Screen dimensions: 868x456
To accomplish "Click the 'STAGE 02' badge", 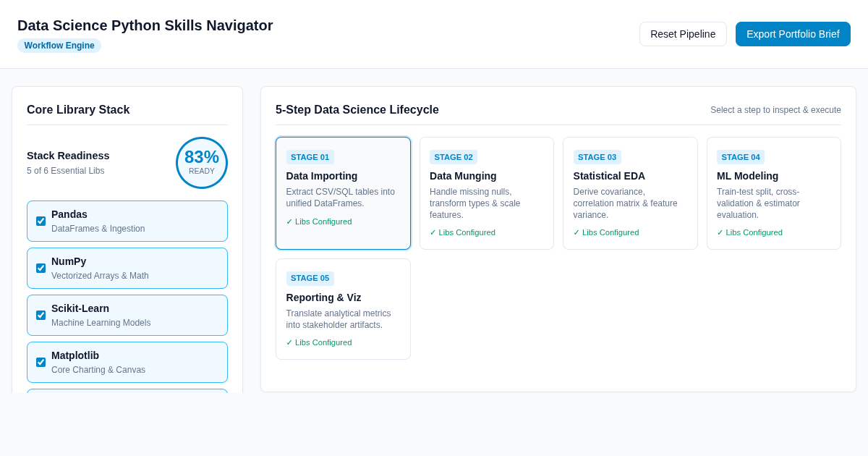I will pyautogui.click(x=454, y=157).
